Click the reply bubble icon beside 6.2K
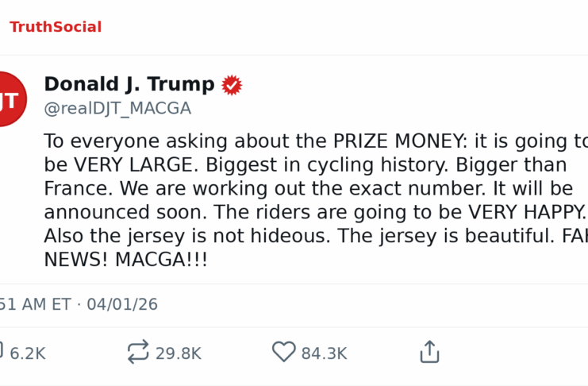The height and width of the screenshot is (386, 588). click(2, 353)
